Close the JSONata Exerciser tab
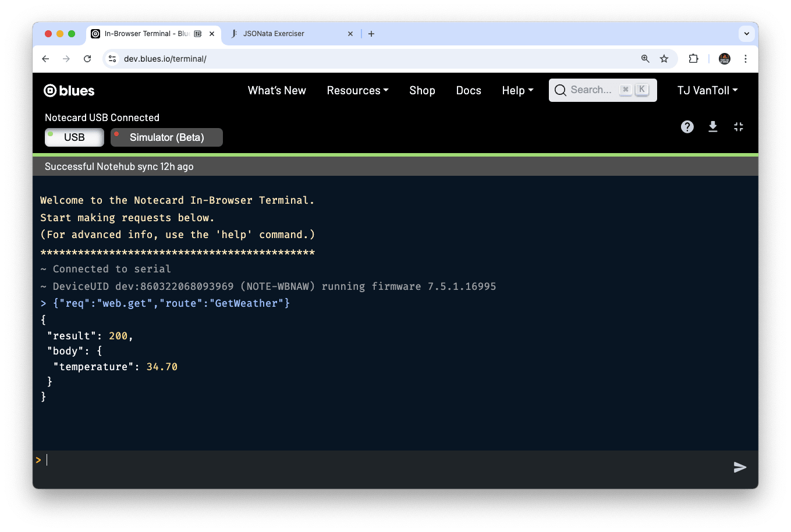Screen dimensions: 791x532 pos(350,34)
